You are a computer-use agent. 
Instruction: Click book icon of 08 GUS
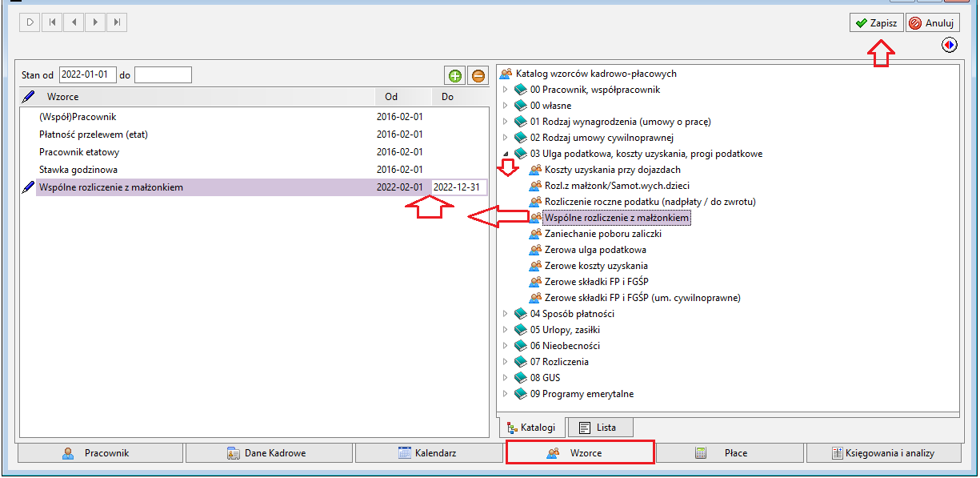pyautogui.click(x=520, y=378)
